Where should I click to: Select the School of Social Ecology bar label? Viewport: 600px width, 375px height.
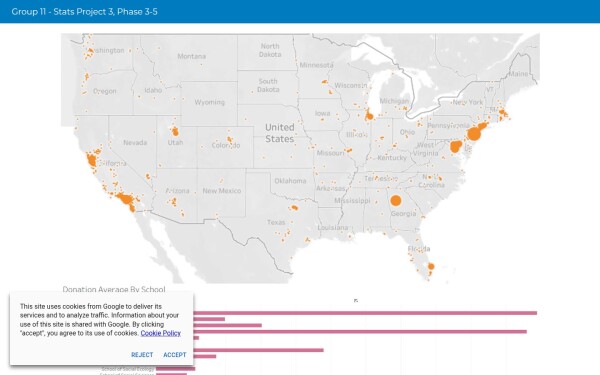128,369
